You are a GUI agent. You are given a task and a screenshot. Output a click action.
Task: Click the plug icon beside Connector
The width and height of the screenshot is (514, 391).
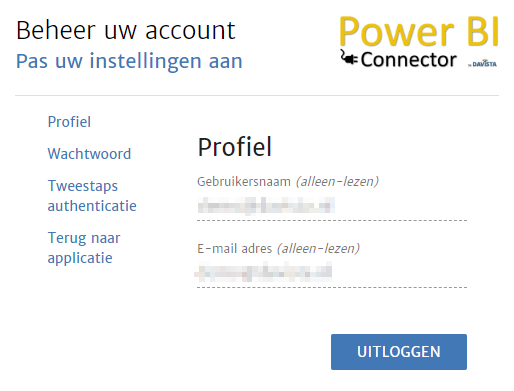pos(349,57)
